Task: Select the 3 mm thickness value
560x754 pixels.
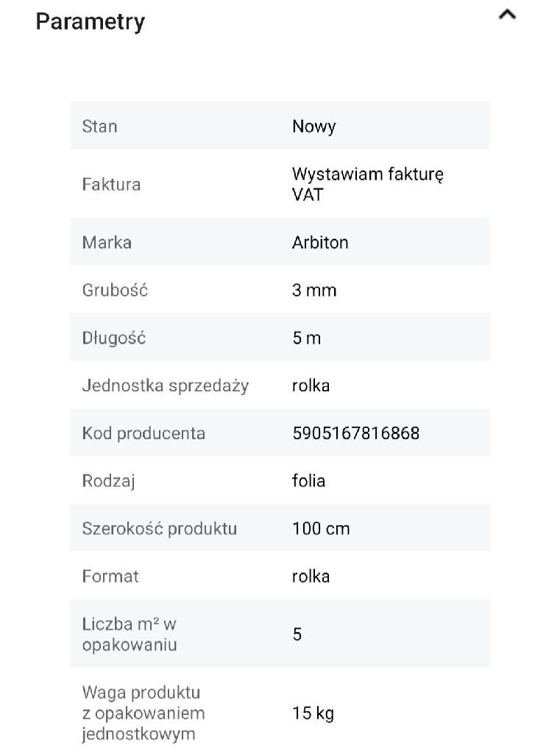Action: pos(314,290)
